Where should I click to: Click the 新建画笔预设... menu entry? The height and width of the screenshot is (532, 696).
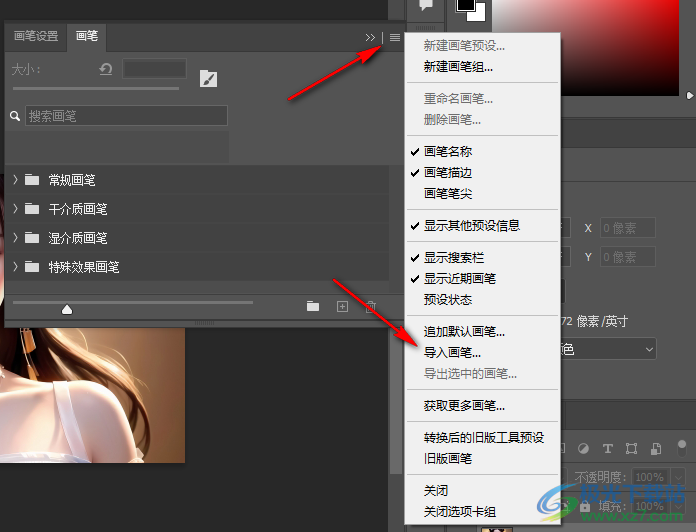(464, 46)
